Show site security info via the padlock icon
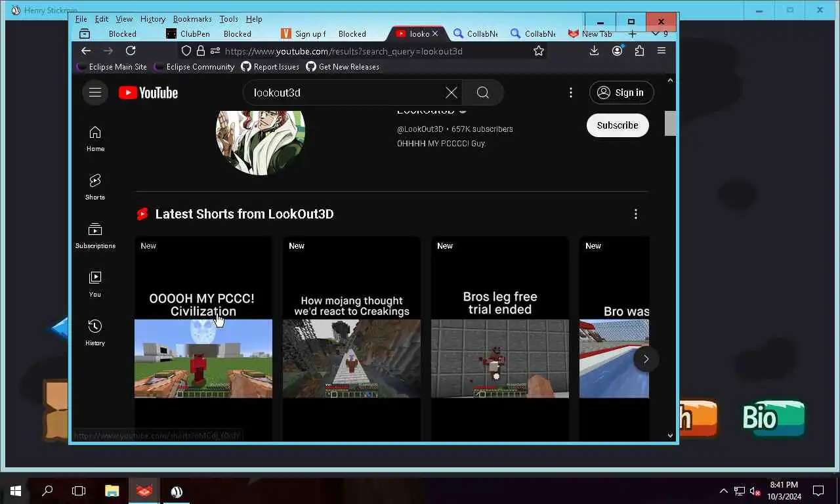The height and width of the screenshot is (504, 840). [201, 51]
